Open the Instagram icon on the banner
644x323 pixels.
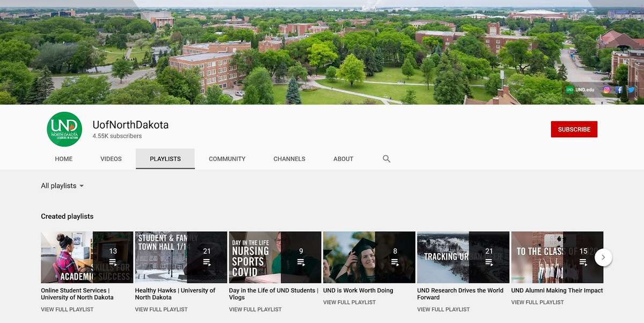(x=606, y=90)
